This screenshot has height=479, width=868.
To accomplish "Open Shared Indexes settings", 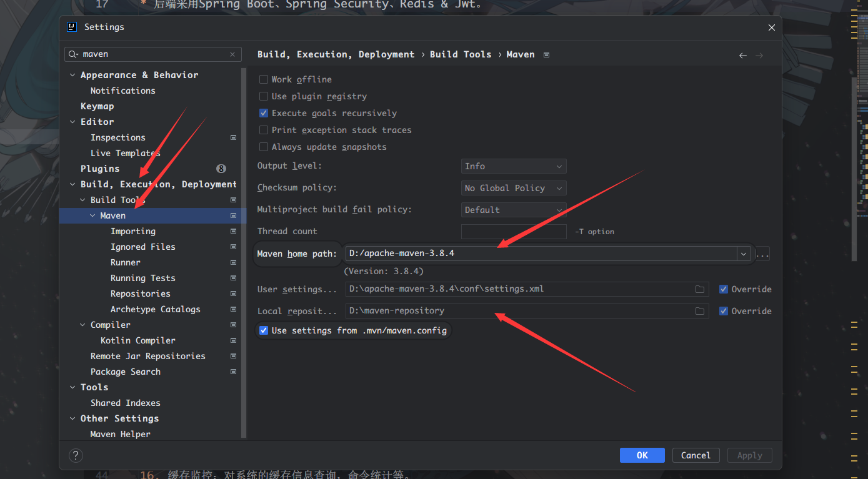I will [125, 403].
